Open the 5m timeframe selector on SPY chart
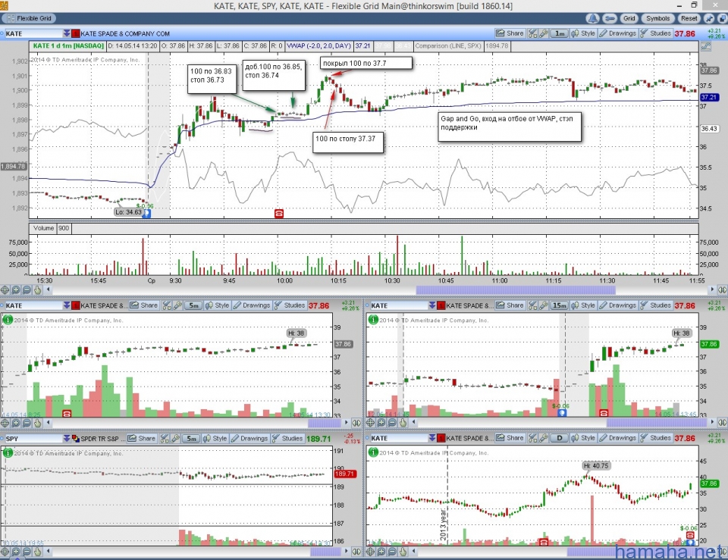Screen dimensions: 728x560 point(191,439)
